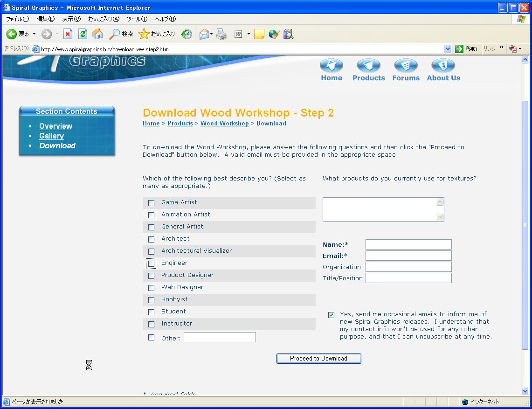
Task: Stop loading with the red X icon
Action: tap(68, 34)
